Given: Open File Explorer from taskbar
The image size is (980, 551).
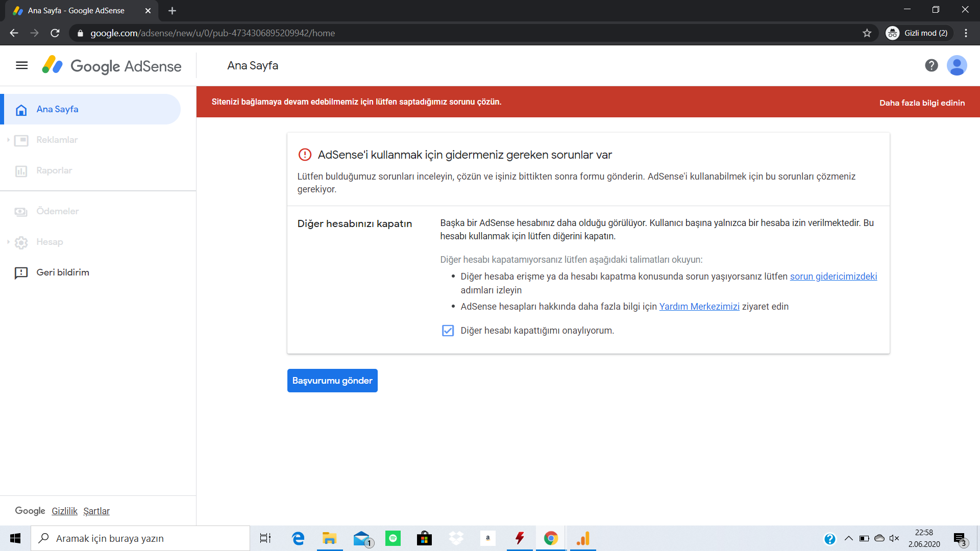Looking at the screenshot, I should [329, 538].
